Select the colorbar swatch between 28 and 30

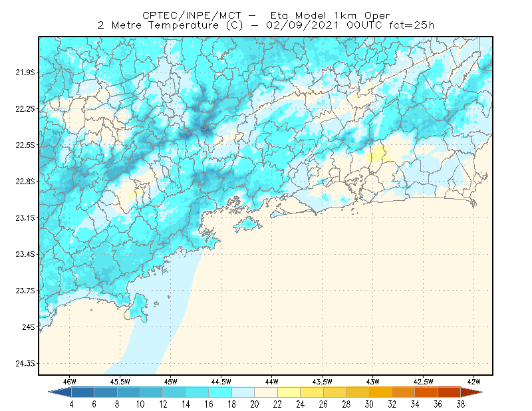(358, 392)
